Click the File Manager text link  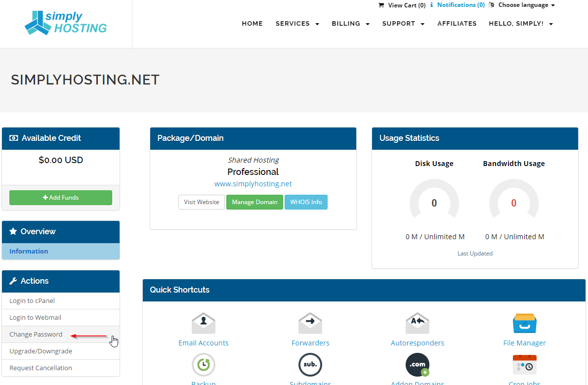525,343
